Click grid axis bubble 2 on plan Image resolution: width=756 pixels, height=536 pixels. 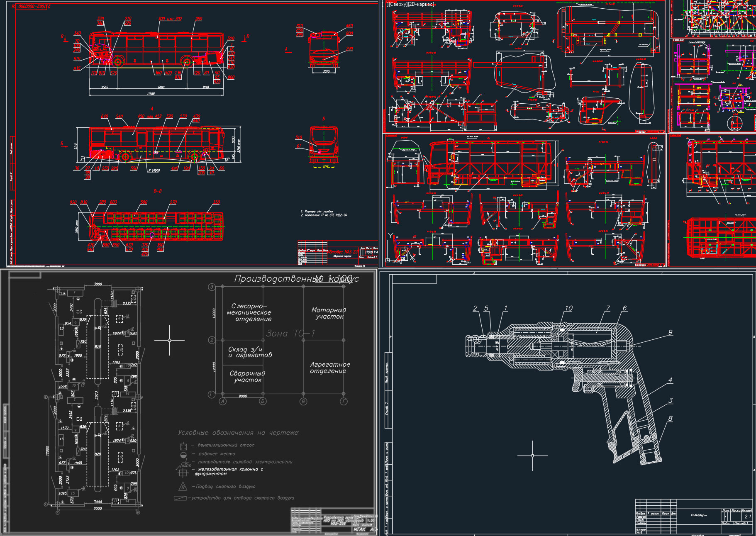tap(212, 340)
